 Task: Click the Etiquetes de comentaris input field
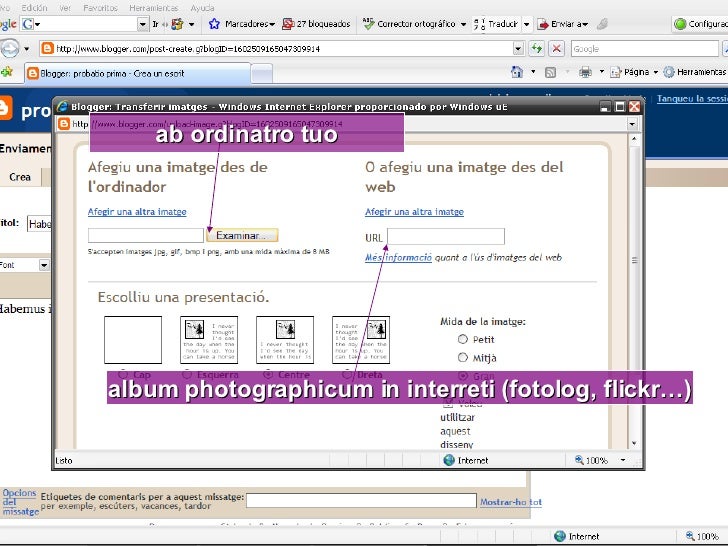361,500
